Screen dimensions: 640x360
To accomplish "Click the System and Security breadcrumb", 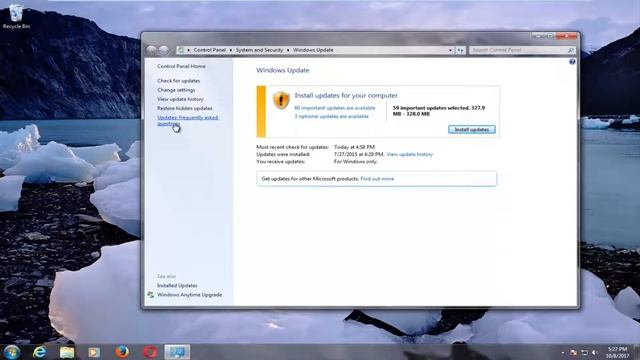I will coord(259,50).
